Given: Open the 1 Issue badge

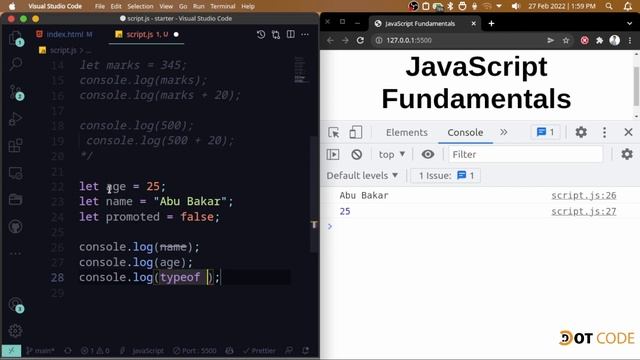Looking at the screenshot, I should (446, 176).
